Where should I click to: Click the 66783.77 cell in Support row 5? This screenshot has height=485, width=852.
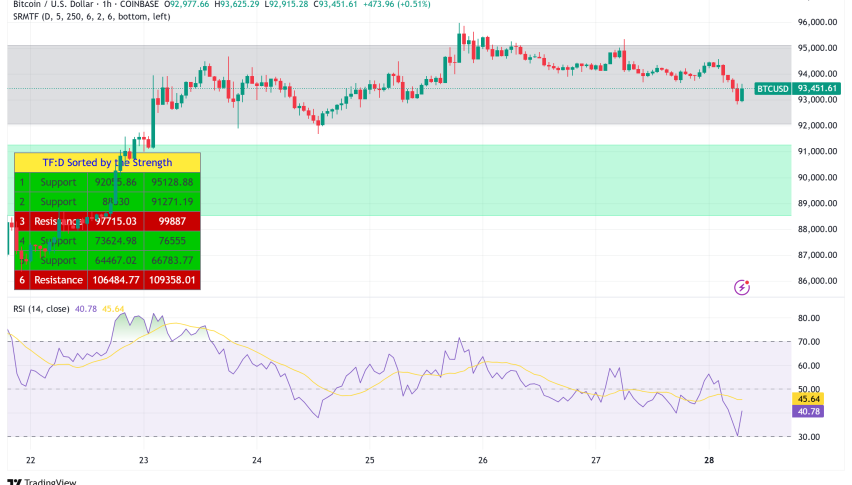point(172,260)
